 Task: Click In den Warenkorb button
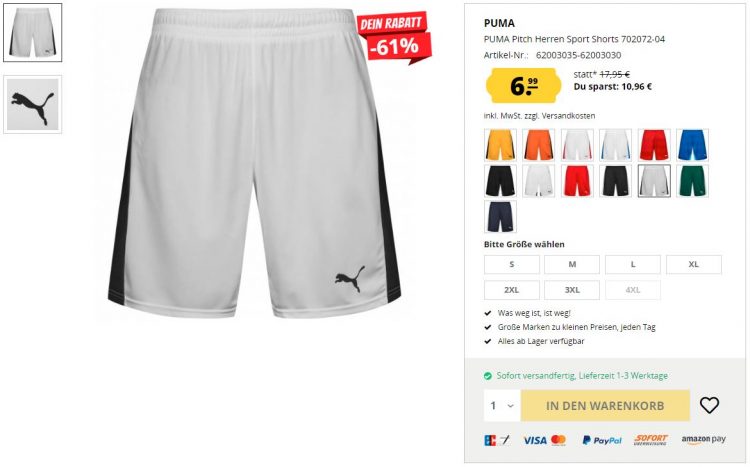(x=605, y=406)
